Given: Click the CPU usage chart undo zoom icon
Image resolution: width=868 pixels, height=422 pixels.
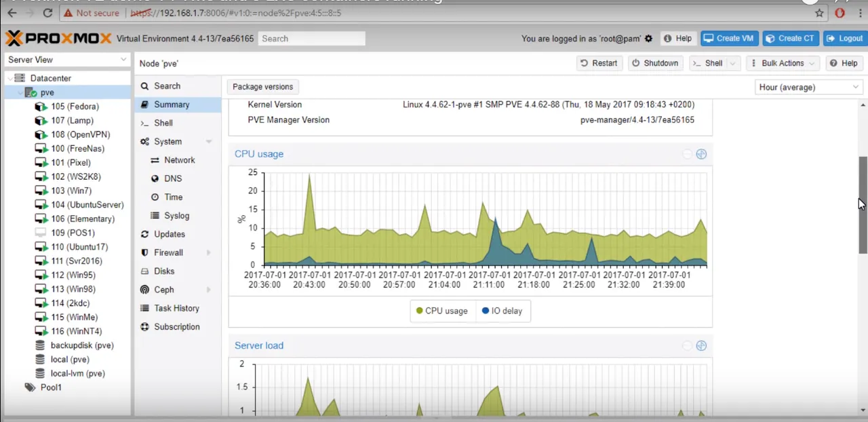Looking at the screenshot, I should click(x=687, y=154).
